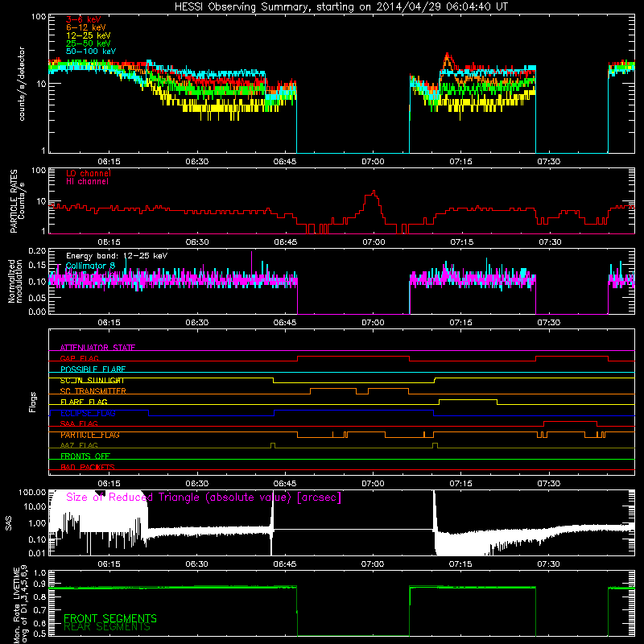
Task: Click the 'counts/s/detector' axis label
Action: pos(22,84)
